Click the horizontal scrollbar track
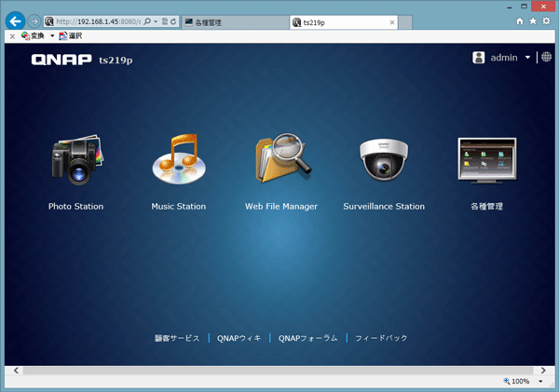 [x=278, y=371]
